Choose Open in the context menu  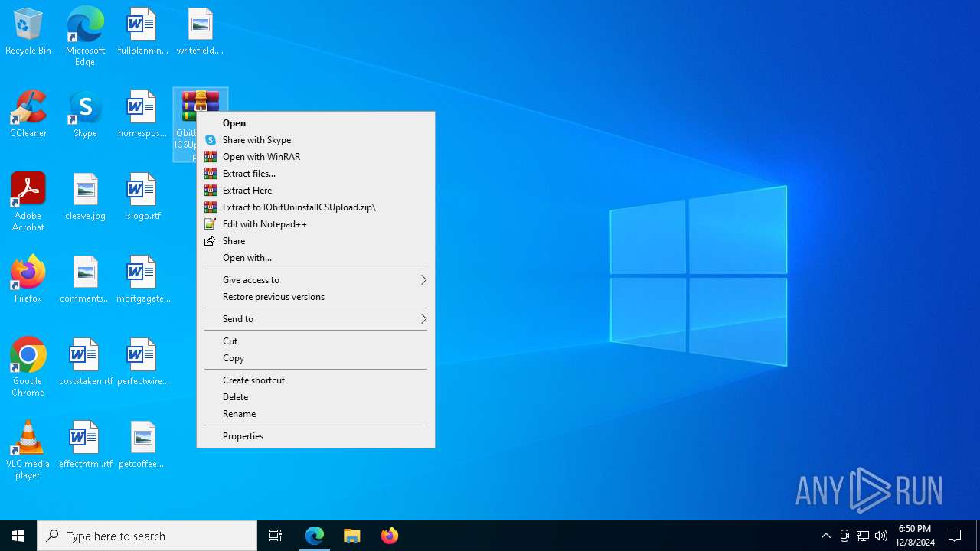315,123
